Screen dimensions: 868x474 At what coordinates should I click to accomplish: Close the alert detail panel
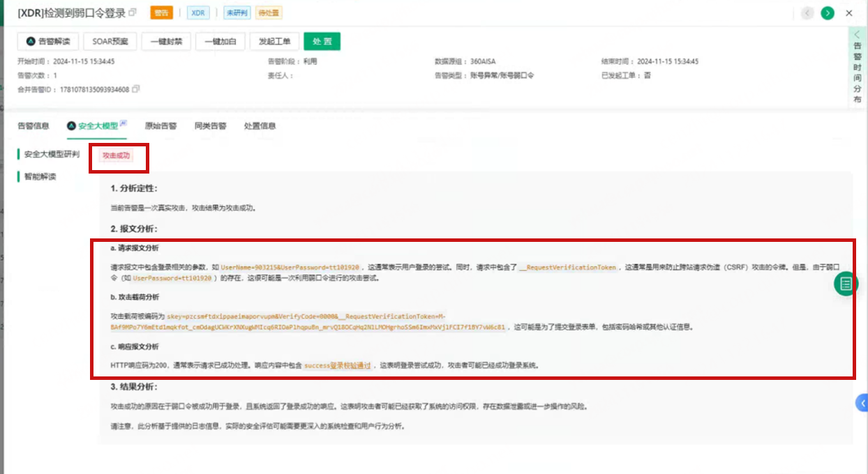[x=849, y=13]
